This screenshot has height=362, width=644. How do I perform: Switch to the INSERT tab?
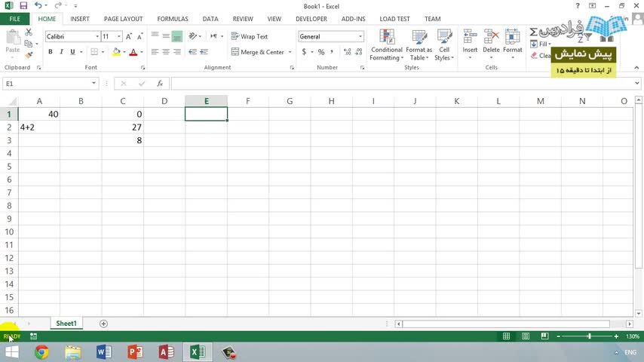80,19
